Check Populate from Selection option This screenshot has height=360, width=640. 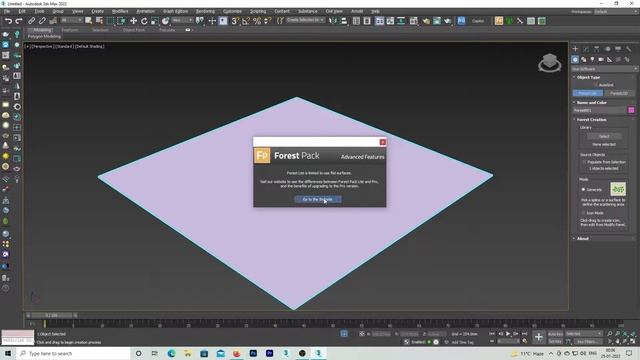[584, 162]
